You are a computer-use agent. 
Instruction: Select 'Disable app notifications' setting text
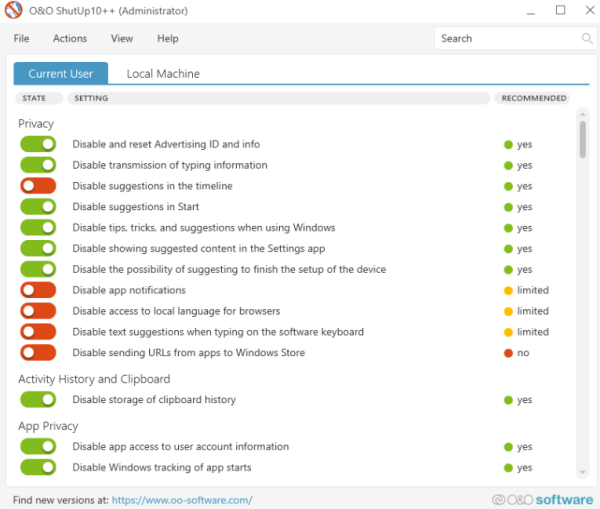pos(129,290)
